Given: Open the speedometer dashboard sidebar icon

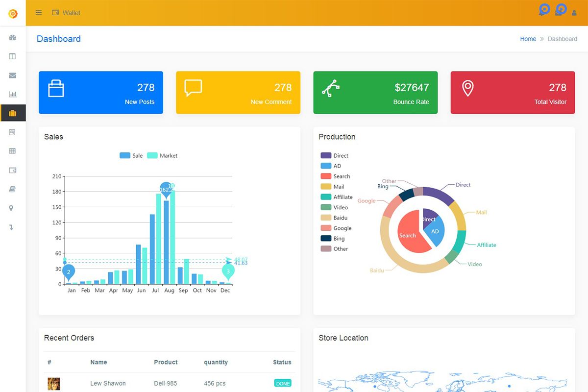Looking at the screenshot, I should click(x=13, y=38).
